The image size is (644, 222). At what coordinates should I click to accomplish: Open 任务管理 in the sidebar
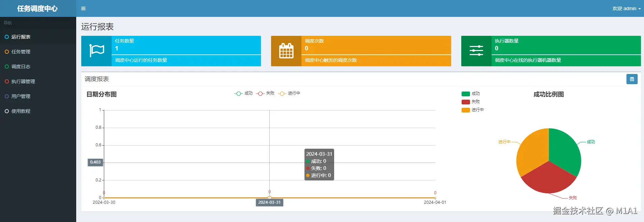38,52
